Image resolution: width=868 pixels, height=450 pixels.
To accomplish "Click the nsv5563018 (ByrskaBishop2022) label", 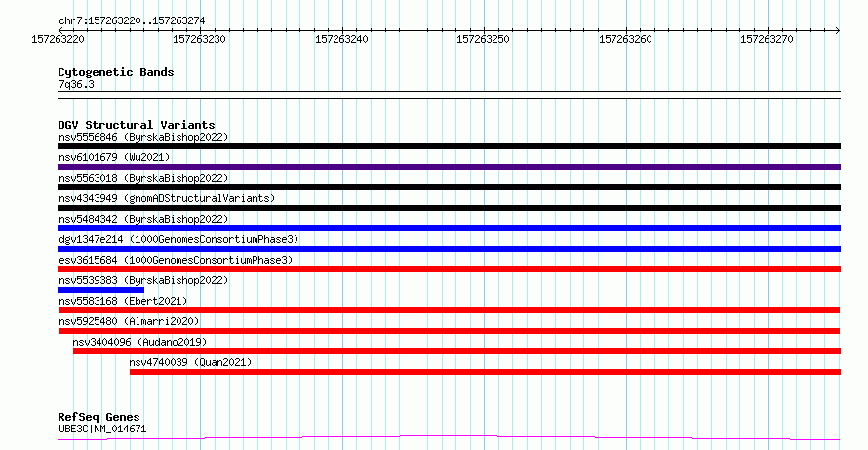I will pyautogui.click(x=143, y=178).
